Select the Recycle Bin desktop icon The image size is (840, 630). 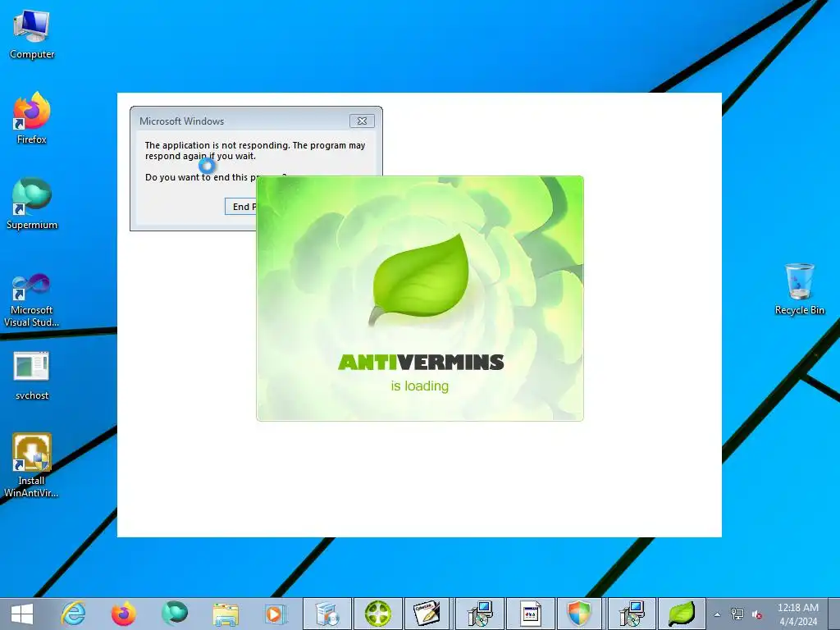(x=799, y=288)
